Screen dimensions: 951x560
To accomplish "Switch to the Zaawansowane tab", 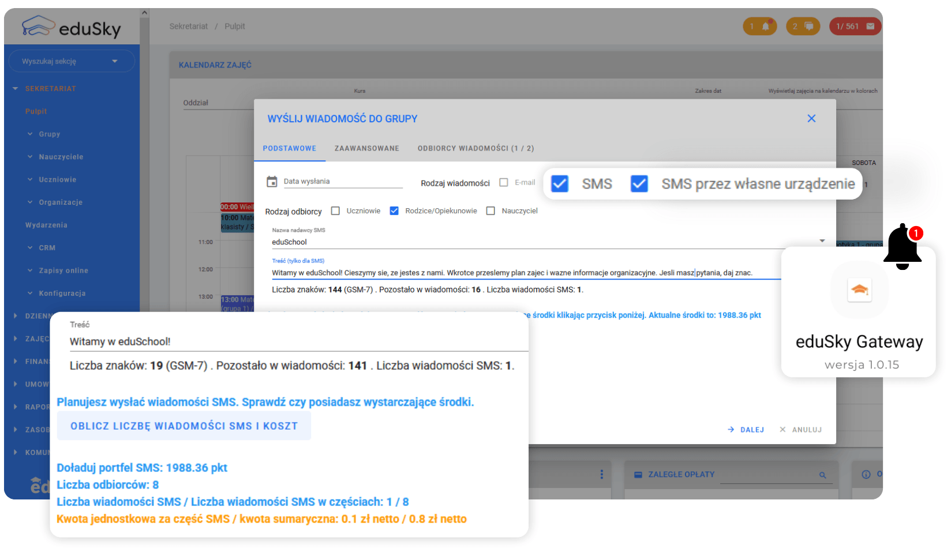I will (x=367, y=148).
